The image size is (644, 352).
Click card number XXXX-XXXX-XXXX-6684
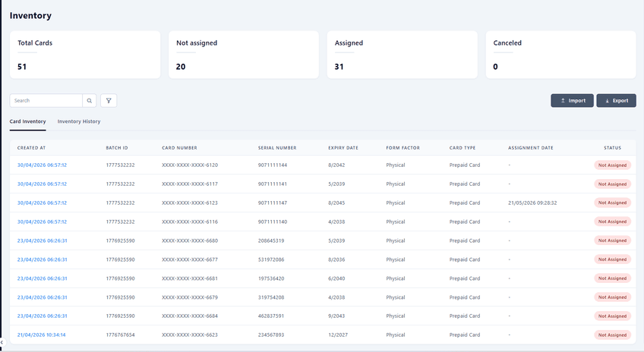(190, 316)
